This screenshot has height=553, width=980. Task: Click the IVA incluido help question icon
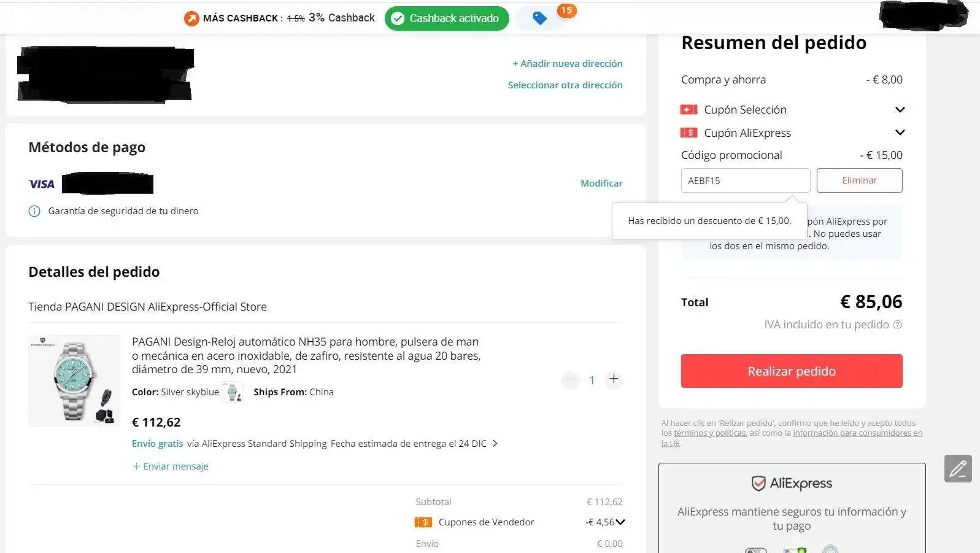[x=897, y=325]
